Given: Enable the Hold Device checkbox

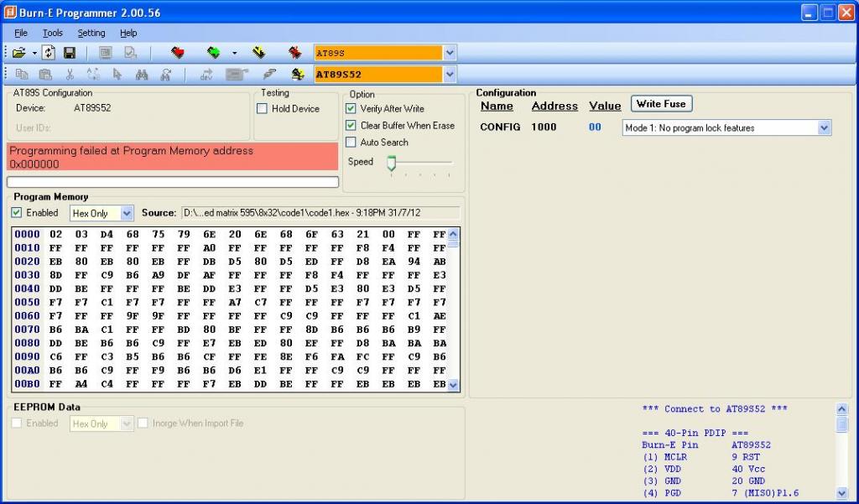Looking at the screenshot, I should tap(263, 109).
